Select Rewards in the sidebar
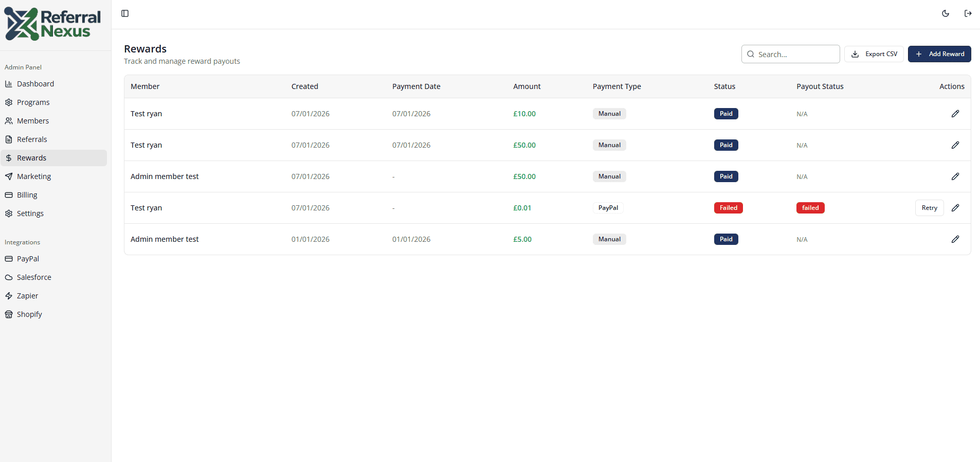Screen dimensions: 980x462 pos(53,158)
